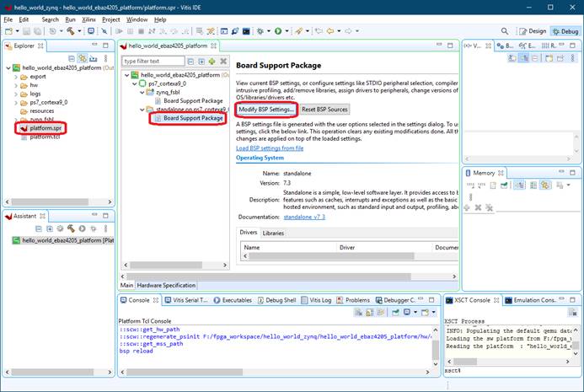Click the Modify BSP Settings button

[x=265, y=110]
